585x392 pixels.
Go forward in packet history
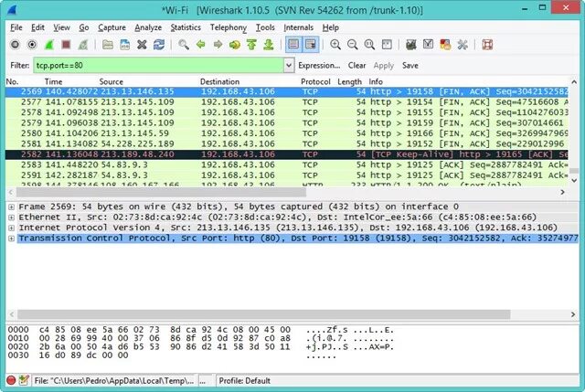coord(218,45)
